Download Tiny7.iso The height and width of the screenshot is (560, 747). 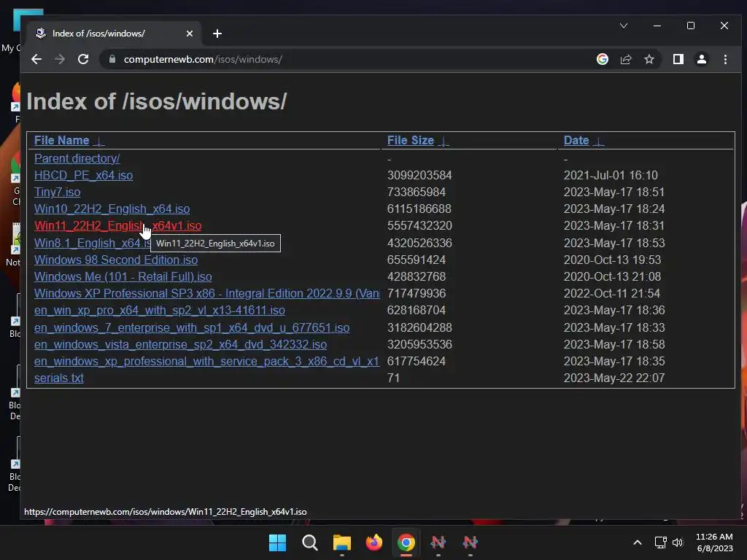(57, 192)
